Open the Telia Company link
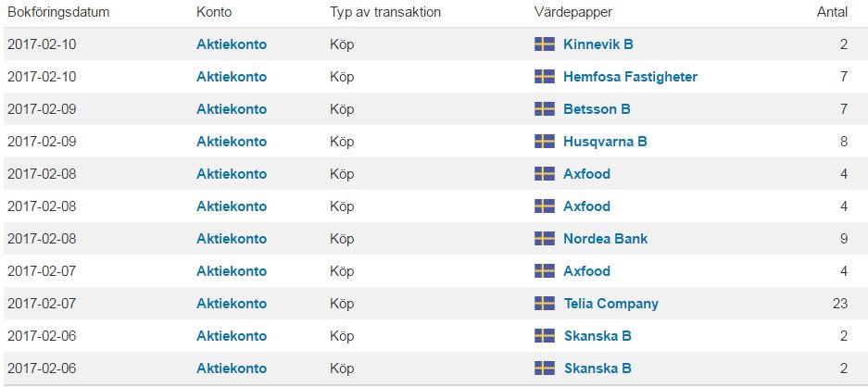Viewport: 868px width, 387px height. pos(611,304)
